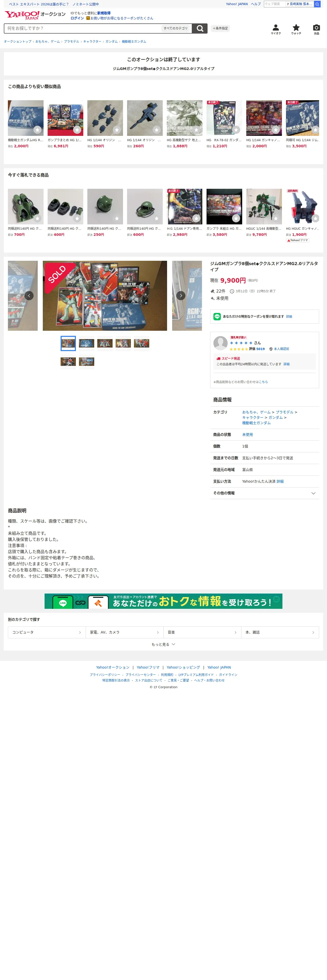
Task: Click the main SOLD product image
Action: tap(105, 296)
